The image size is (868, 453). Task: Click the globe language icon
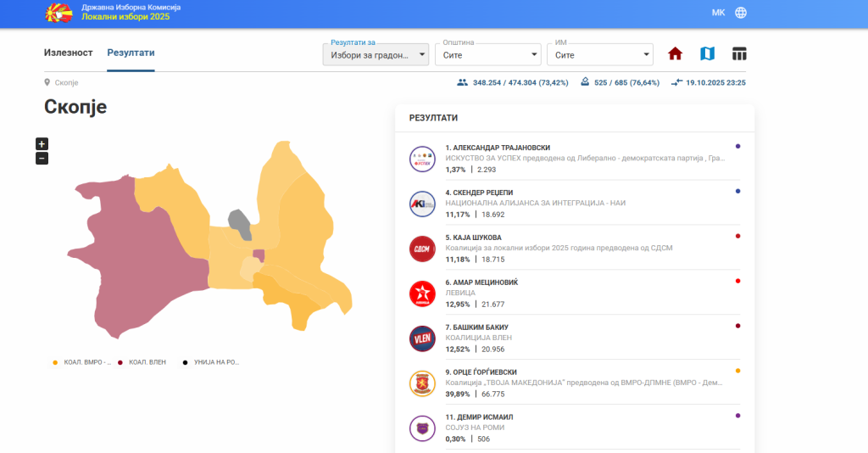(x=741, y=13)
